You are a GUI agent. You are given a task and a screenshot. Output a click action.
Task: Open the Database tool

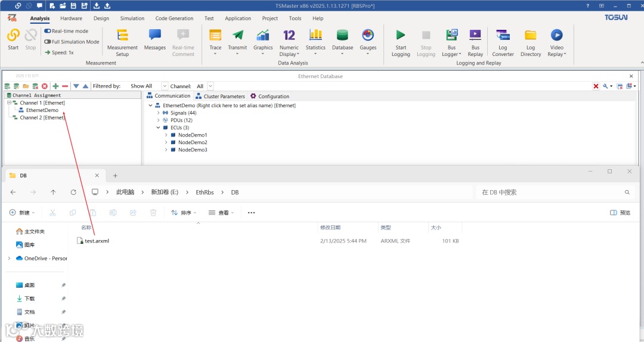point(342,42)
